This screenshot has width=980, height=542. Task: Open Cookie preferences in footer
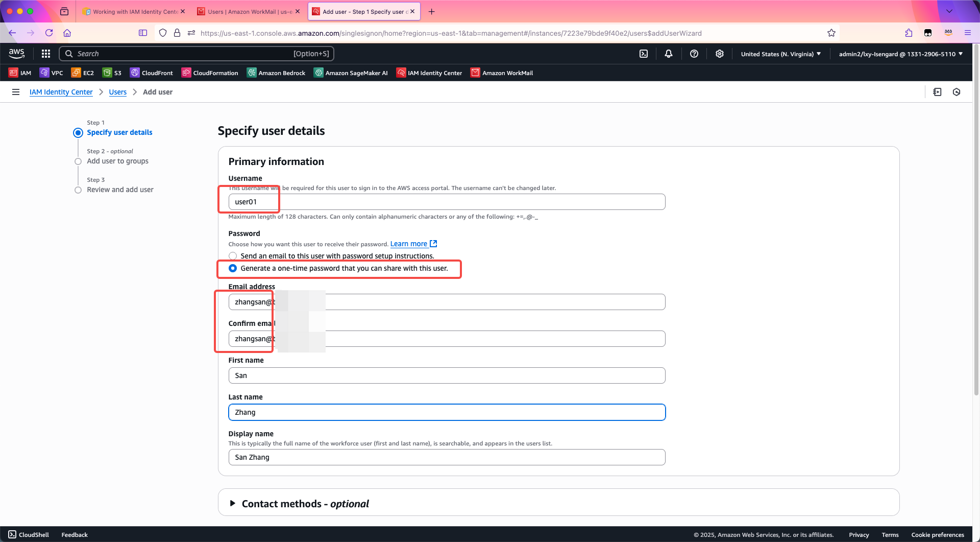click(x=937, y=534)
